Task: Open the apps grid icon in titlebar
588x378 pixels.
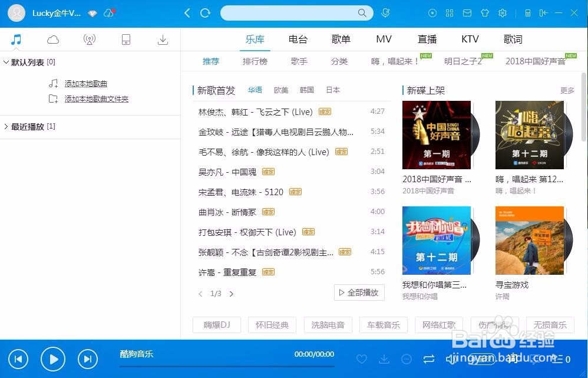Action: [450, 12]
